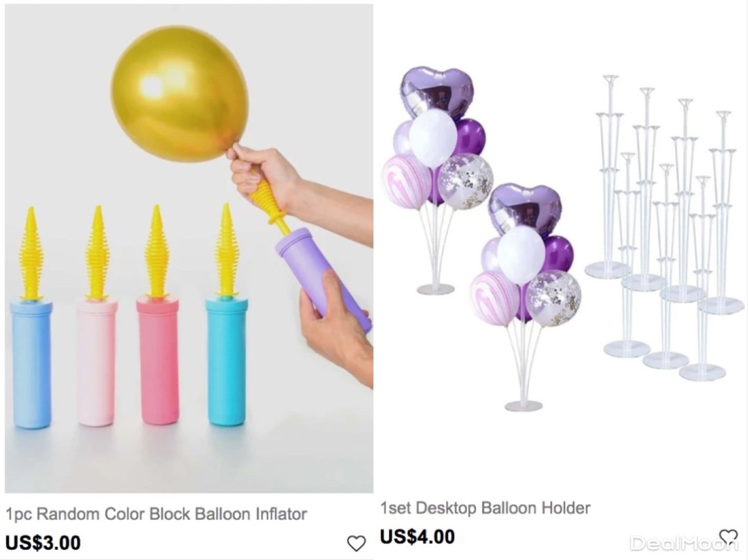748x560 pixels.
Task: Click the gold balloon in the inflator photo
Action: pos(180,94)
